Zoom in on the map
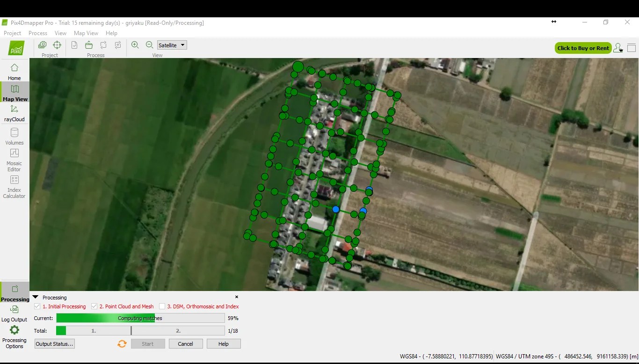The image size is (639, 364). pyautogui.click(x=135, y=45)
